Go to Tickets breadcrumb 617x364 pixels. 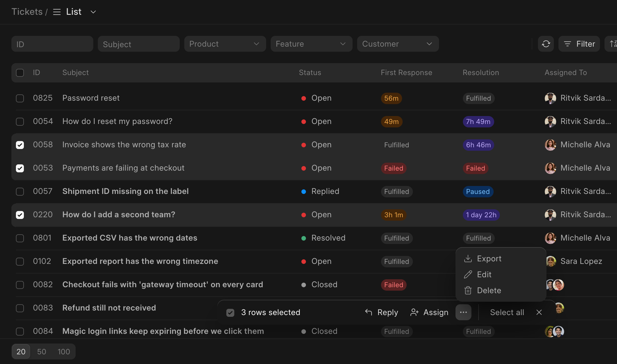click(27, 12)
